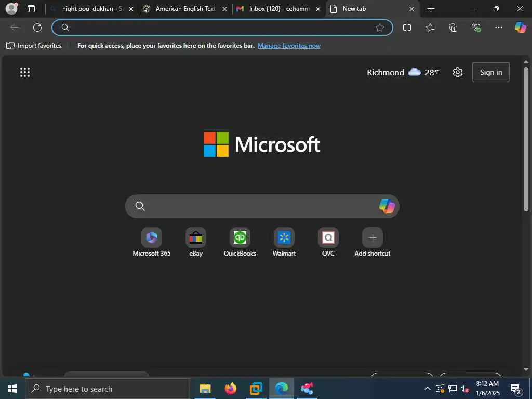The width and height of the screenshot is (532, 399).
Task: Open Copilot icon in search box
Action: [387, 206]
